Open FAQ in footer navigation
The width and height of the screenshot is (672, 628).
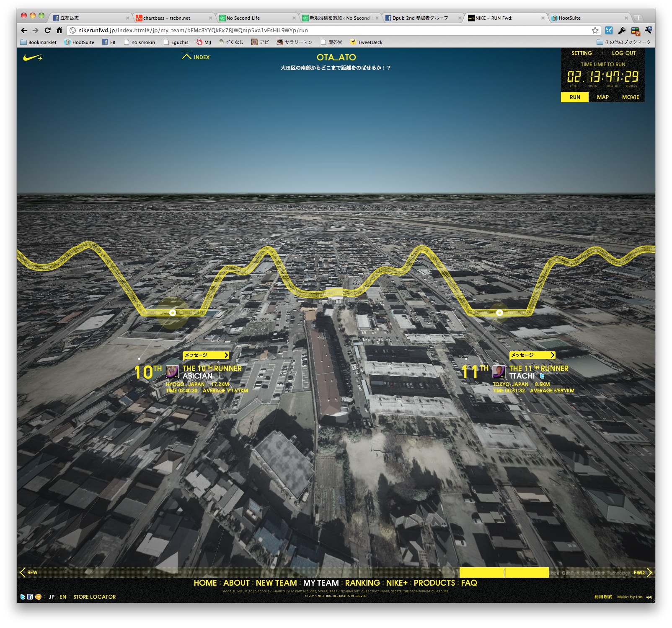click(x=469, y=583)
